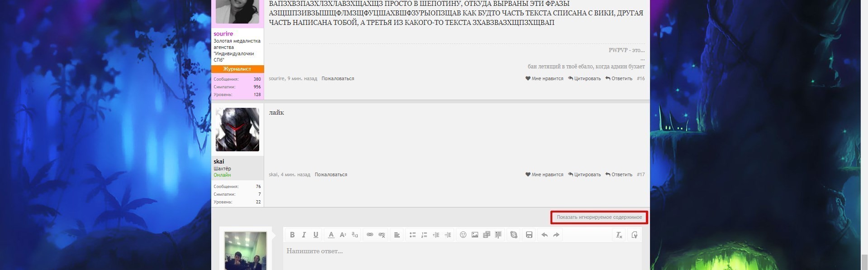Screen dimensions: 868x270
Task: Open skai's profile from sidebar username
Action: [x=219, y=162]
